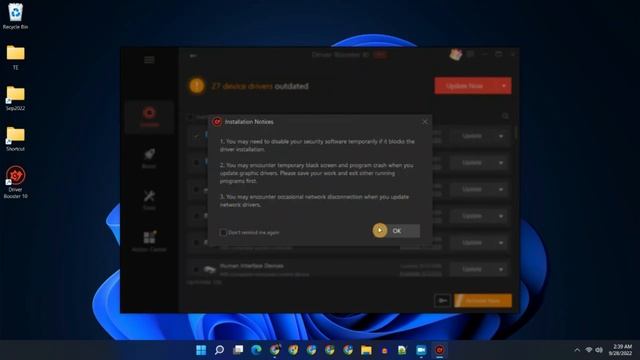Click the orange Activate Now button
Image resolution: width=640 pixels, height=360 pixels.
tap(483, 301)
